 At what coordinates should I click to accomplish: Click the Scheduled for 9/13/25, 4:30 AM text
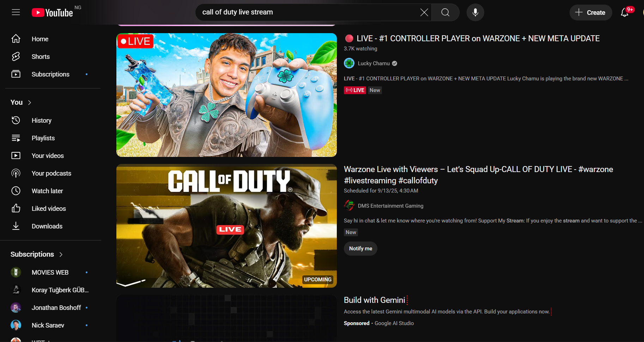381,191
